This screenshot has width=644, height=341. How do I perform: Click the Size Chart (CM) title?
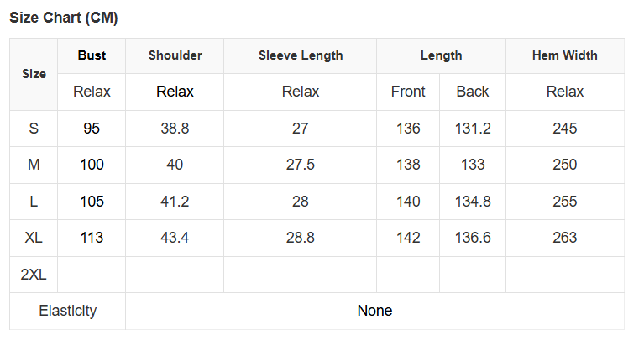(63, 18)
